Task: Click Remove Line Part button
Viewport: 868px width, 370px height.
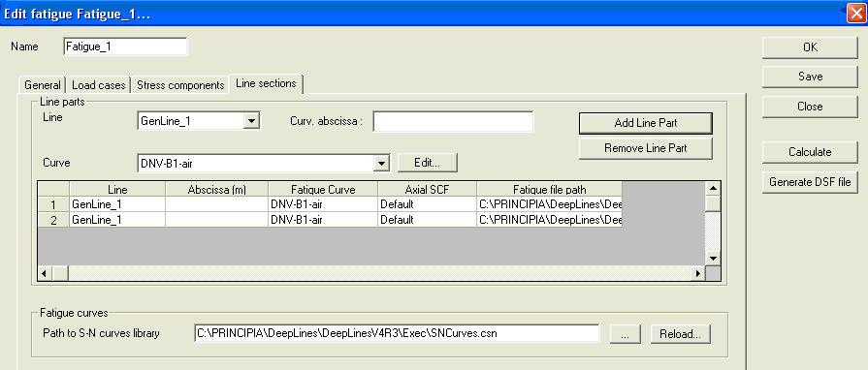Action: (x=646, y=148)
